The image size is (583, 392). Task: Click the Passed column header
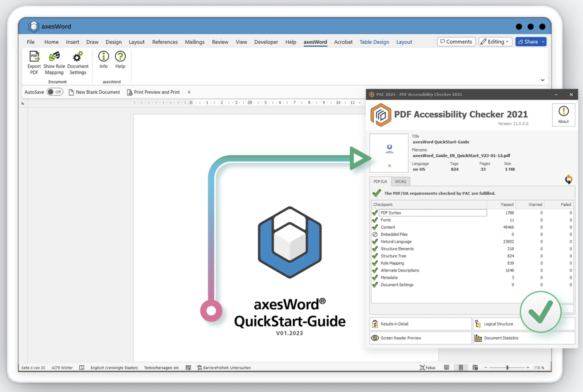tap(501, 205)
